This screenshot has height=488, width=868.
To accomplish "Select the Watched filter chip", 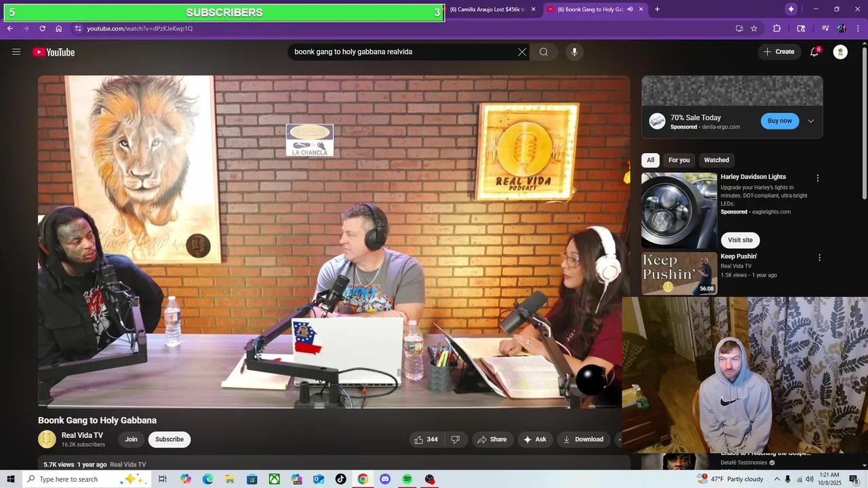I will coord(716,160).
